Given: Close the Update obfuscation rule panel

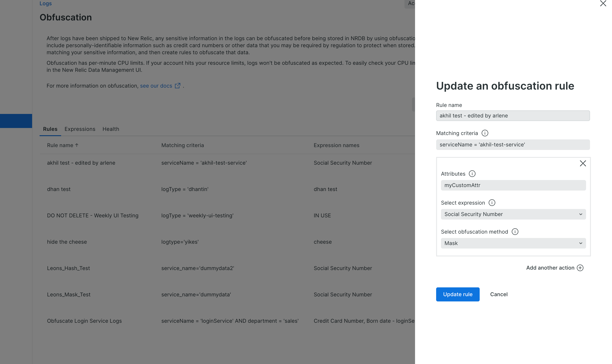Looking at the screenshot, I should tap(603, 4).
